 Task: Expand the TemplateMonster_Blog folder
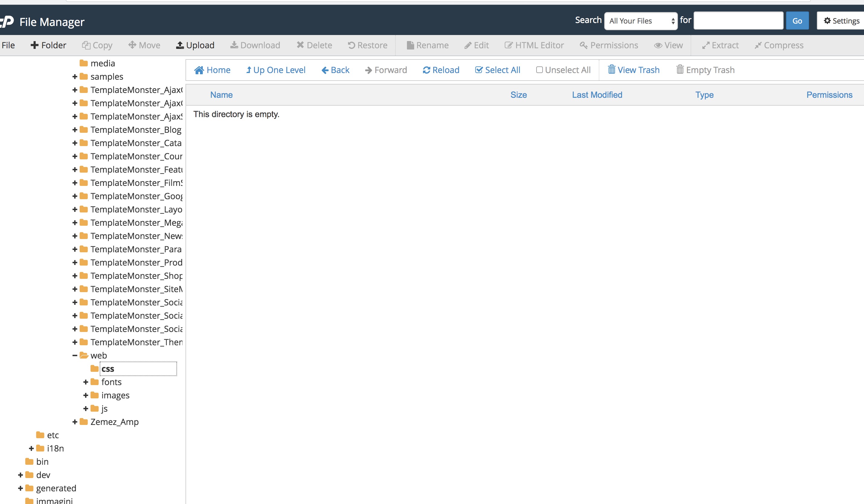pyautogui.click(x=75, y=129)
